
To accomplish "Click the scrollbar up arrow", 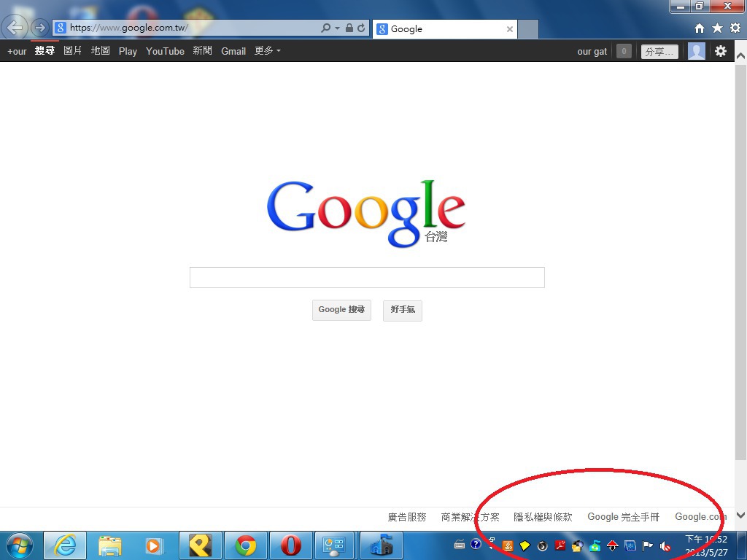I will (740, 55).
